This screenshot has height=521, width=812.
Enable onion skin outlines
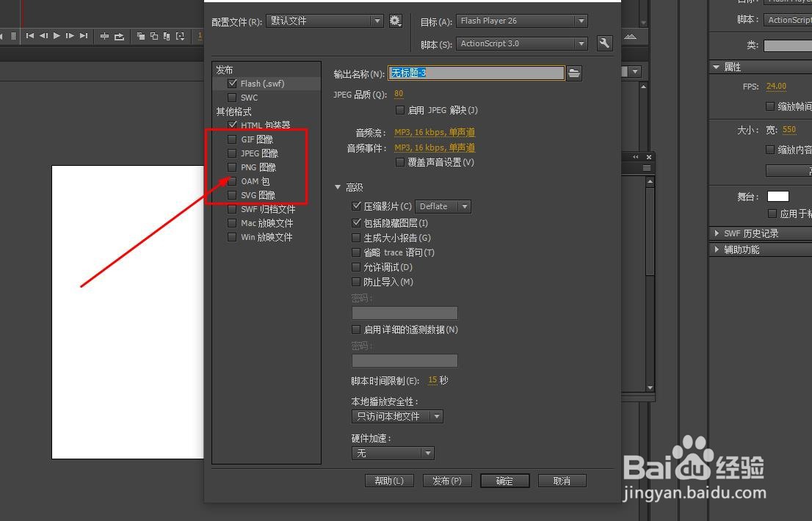point(153,36)
